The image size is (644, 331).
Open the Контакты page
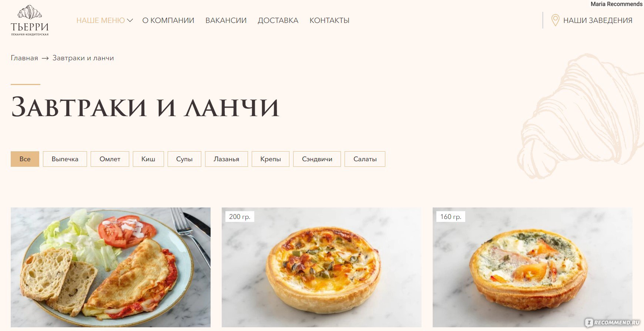(329, 20)
